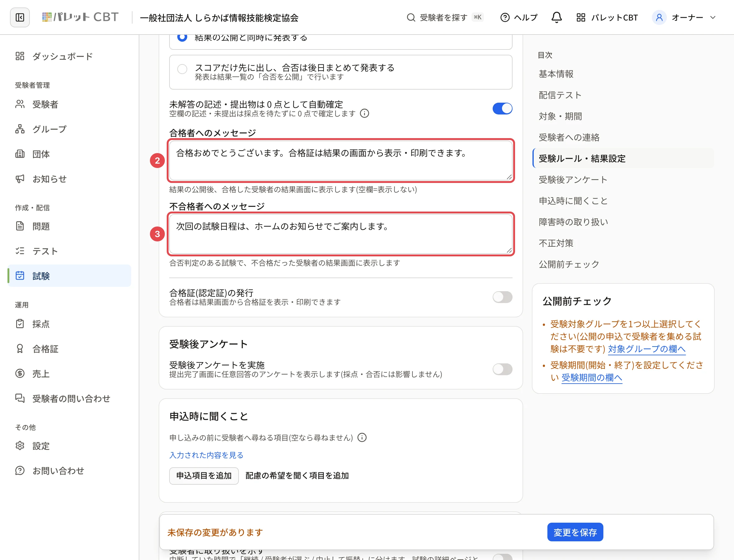Expand the オーナー account dropdown chevron
Screen dimensions: 734x560
(713, 17)
